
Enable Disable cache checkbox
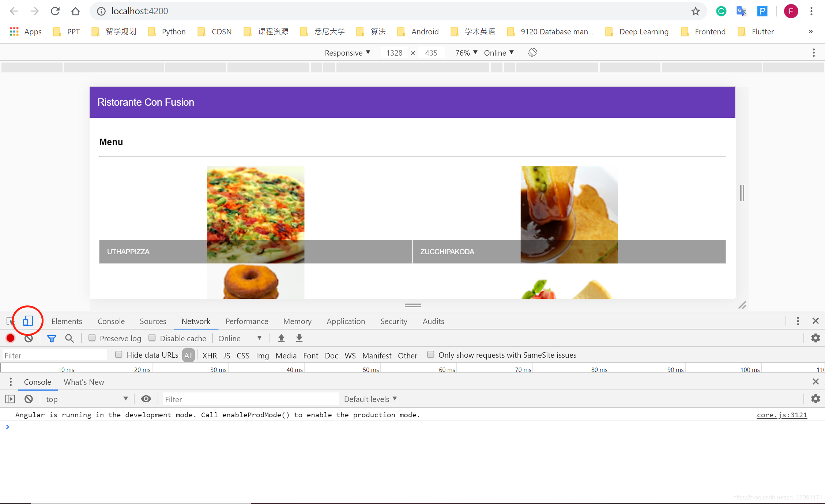click(152, 338)
